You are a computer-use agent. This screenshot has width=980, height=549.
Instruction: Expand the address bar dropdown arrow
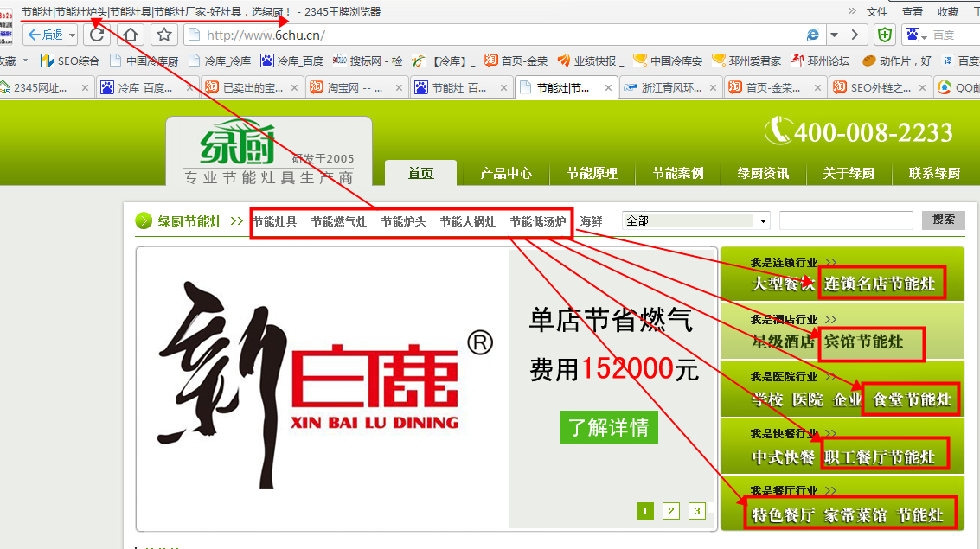834,35
